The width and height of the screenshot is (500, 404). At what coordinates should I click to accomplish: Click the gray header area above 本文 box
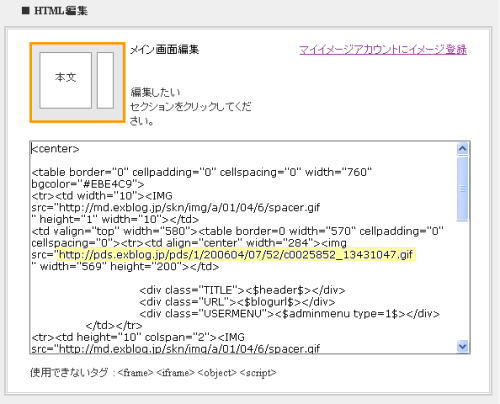tap(77, 48)
